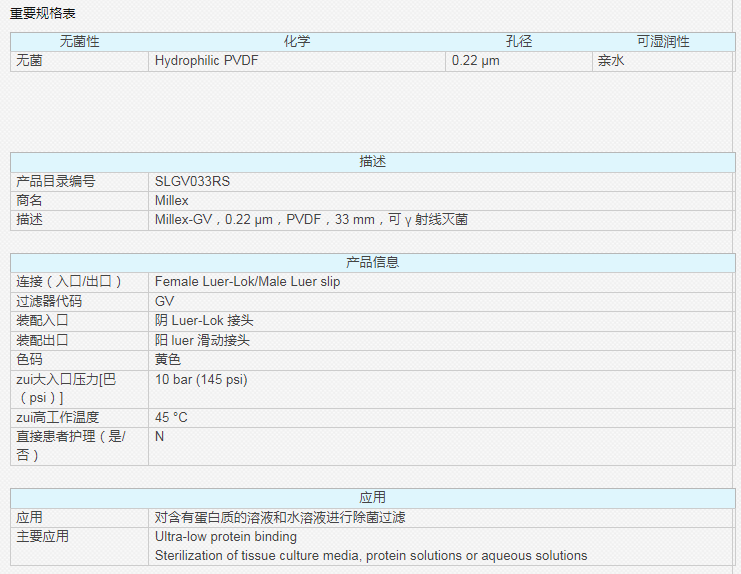Click Female Luer-Lok/Male Luer slip value

[x=247, y=282]
